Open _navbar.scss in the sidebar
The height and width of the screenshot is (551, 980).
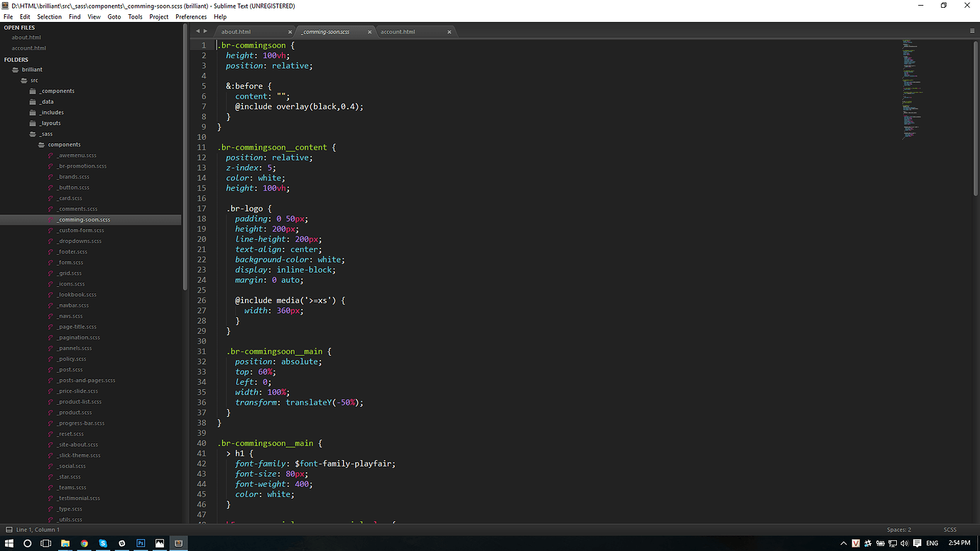(x=73, y=305)
